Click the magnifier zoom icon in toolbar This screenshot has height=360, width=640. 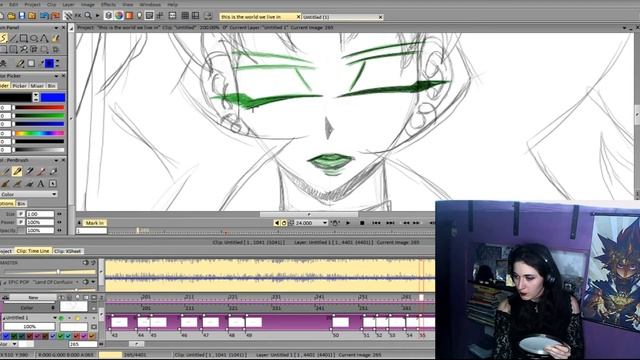pos(88,16)
